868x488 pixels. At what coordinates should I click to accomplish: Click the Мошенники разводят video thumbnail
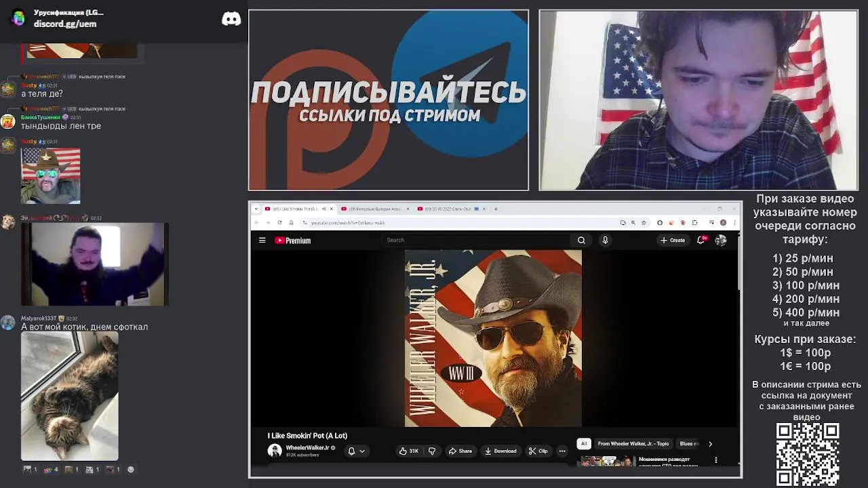pos(608,462)
